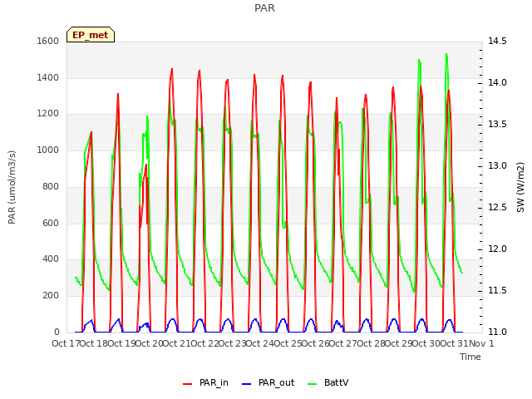Image resolution: width=532 pixels, height=399 pixels.
Task: Click the Nov 1 date tick label
Action: [x=481, y=343]
